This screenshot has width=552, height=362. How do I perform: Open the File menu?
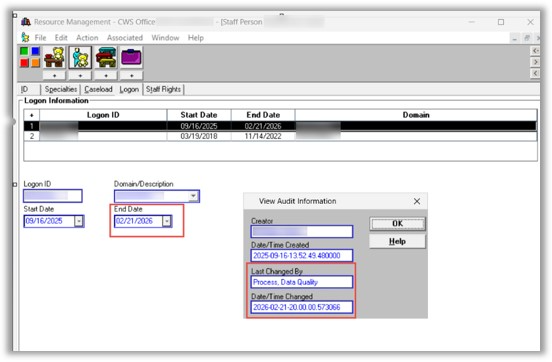[x=40, y=38]
